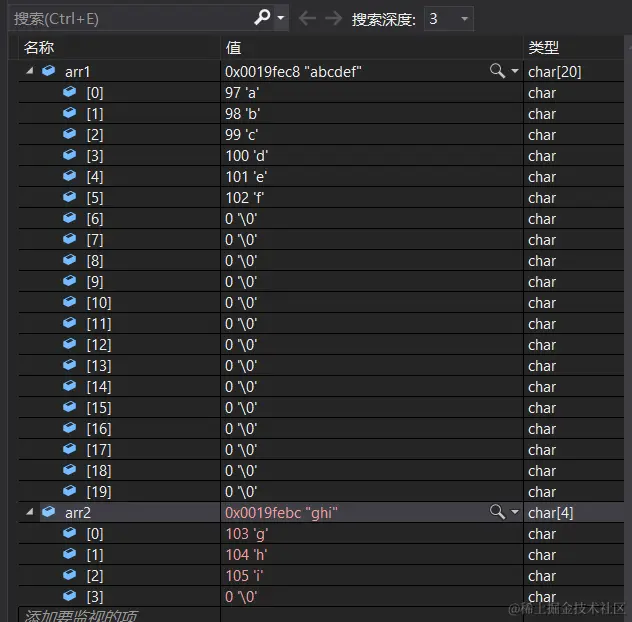Select the arr1 [18] row name
This screenshot has width=632, height=622.
(99, 470)
